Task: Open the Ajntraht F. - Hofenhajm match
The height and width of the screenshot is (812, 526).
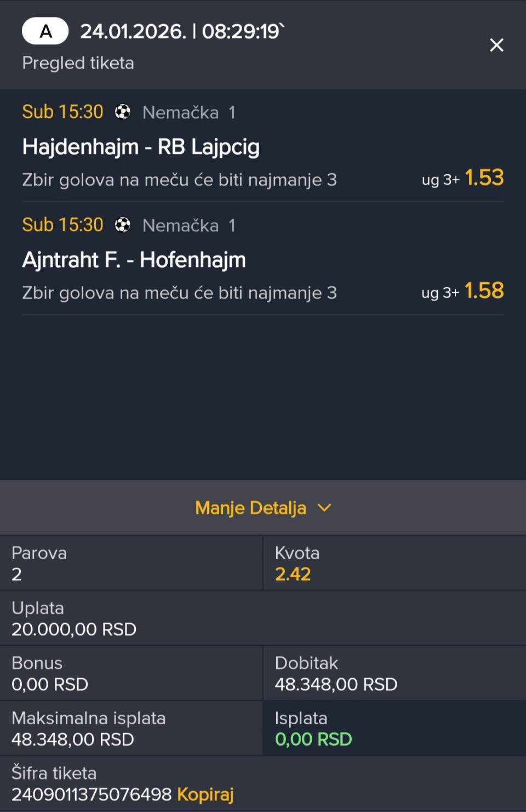Action: pos(134,260)
